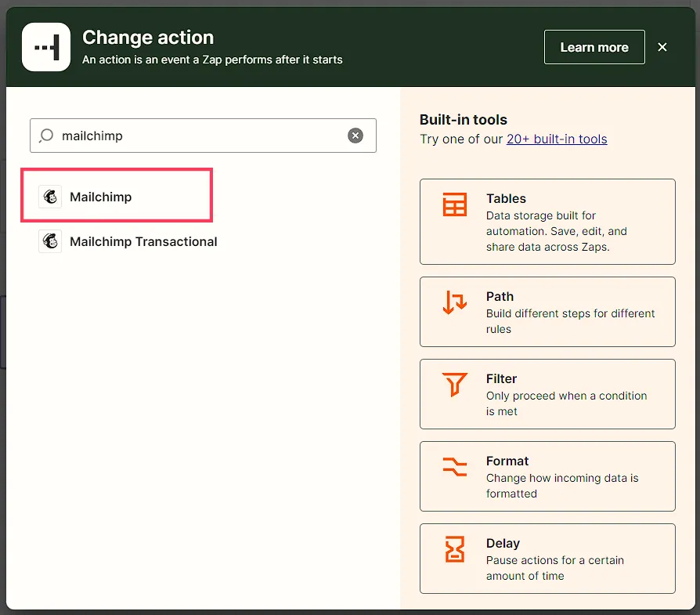Choose Mailchimp from search results
700x615 pixels.
pyautogui.click(x=117, y=195)
